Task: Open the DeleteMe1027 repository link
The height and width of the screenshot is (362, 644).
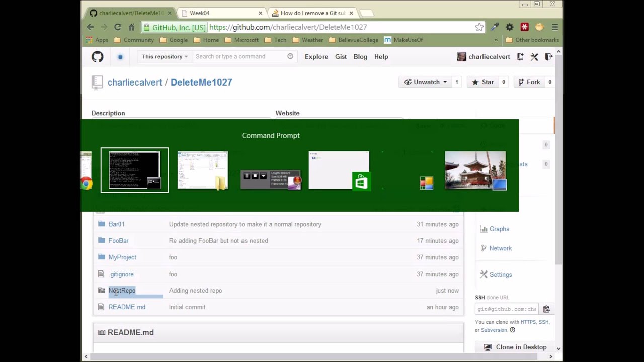Action: click(201, 82)
